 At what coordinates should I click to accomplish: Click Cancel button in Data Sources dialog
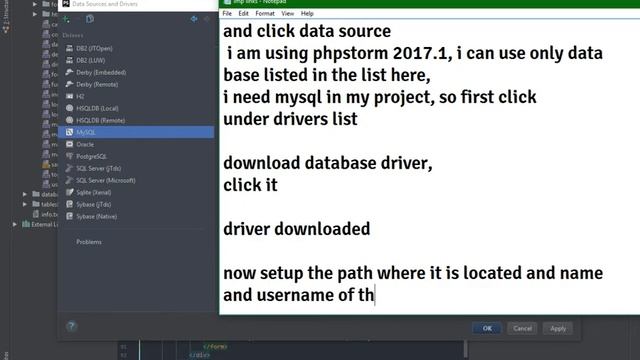522,329
